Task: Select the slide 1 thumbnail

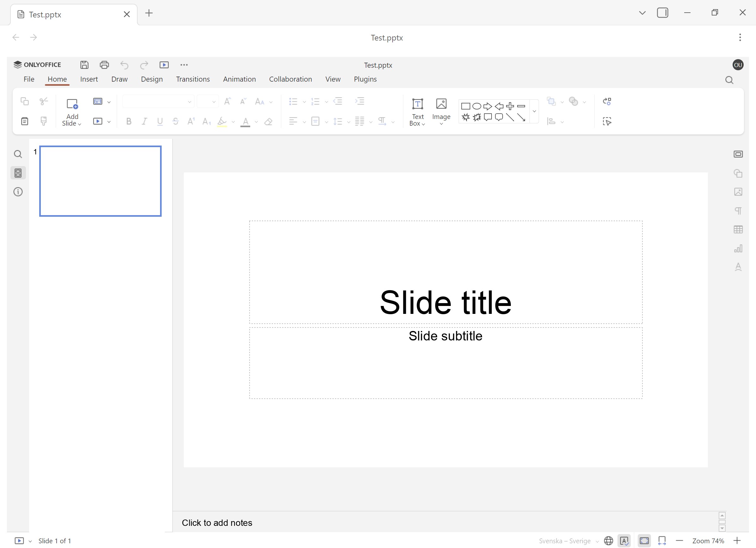Action: [x=100, y=181]
